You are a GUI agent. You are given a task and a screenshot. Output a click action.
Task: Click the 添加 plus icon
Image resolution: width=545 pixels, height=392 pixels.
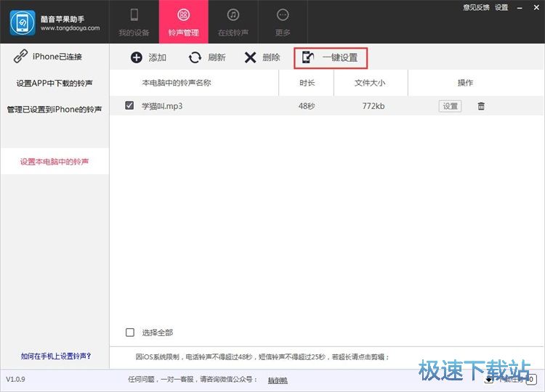[136, 57]
